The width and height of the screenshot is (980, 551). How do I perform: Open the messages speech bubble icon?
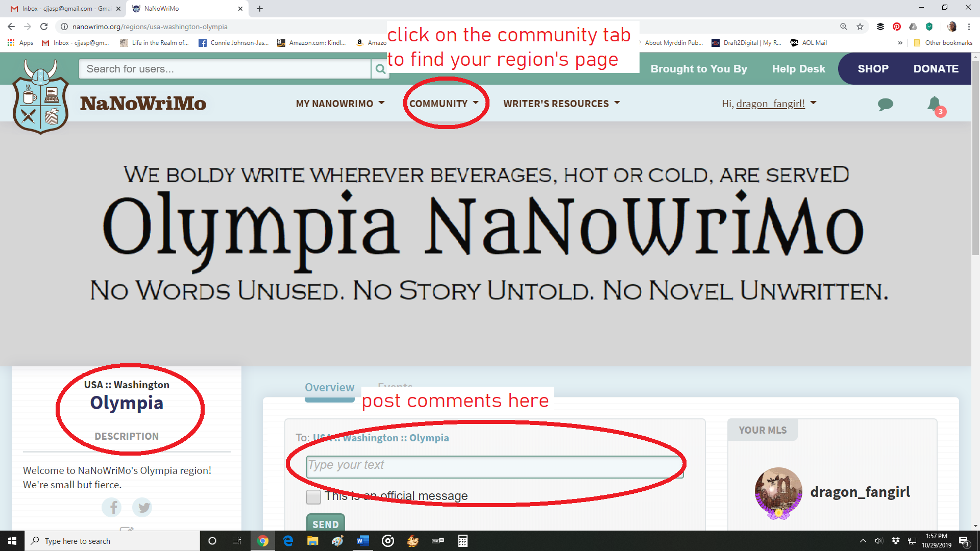(885, 105)
